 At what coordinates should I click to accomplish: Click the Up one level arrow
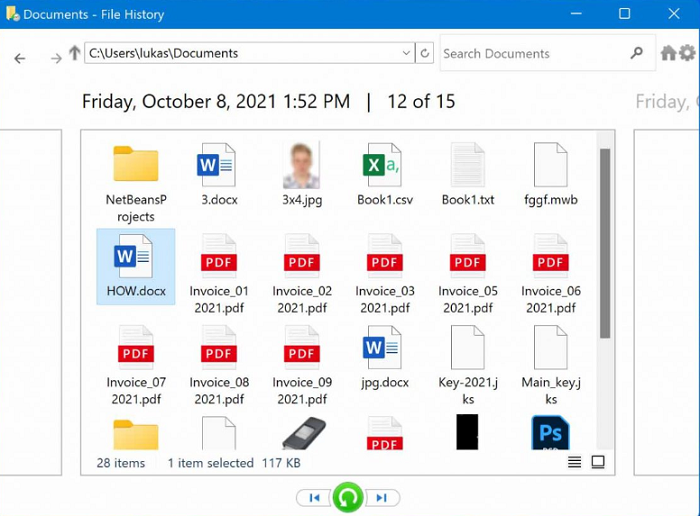click(75, 53)
